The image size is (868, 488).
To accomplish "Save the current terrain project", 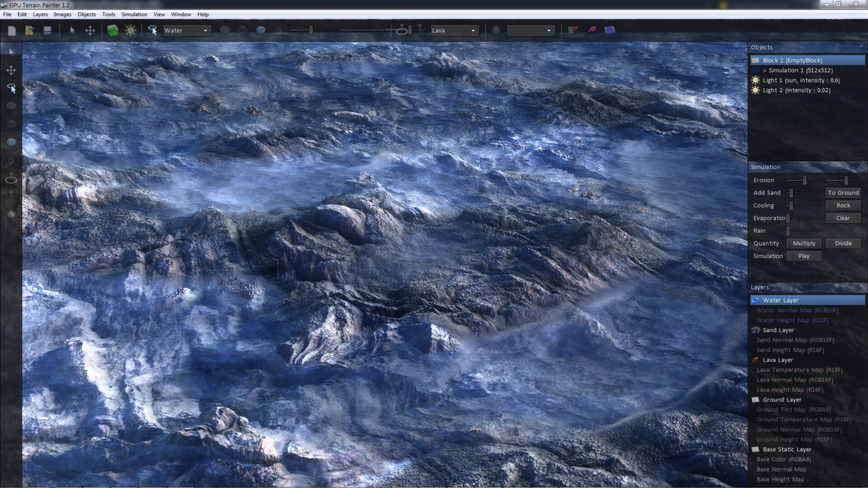I will point(47,30).
